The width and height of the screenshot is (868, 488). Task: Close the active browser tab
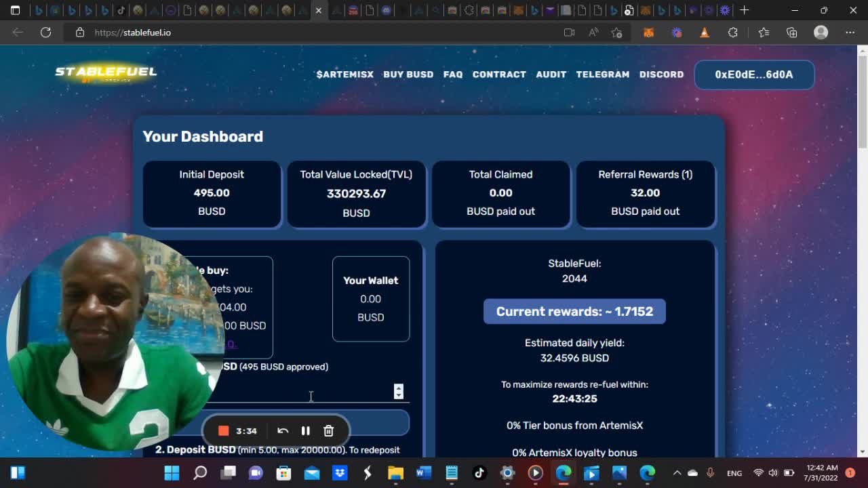tap(319, 10)
